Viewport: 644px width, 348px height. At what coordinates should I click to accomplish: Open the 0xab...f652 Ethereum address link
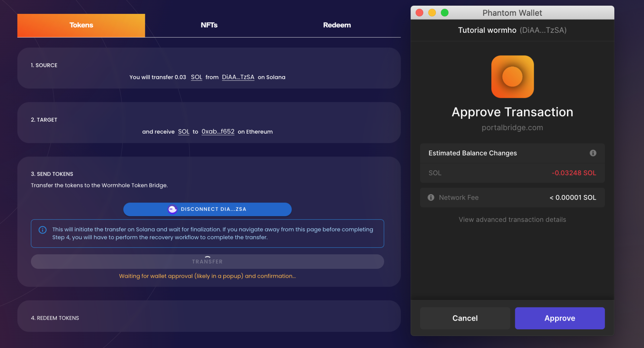[x=218, y=131]
